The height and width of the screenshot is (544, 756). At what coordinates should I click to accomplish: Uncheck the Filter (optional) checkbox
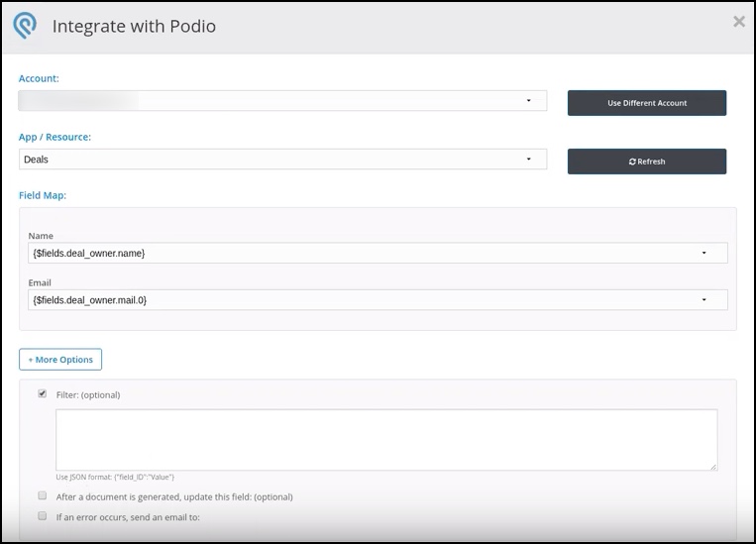(x=43, y=393)
